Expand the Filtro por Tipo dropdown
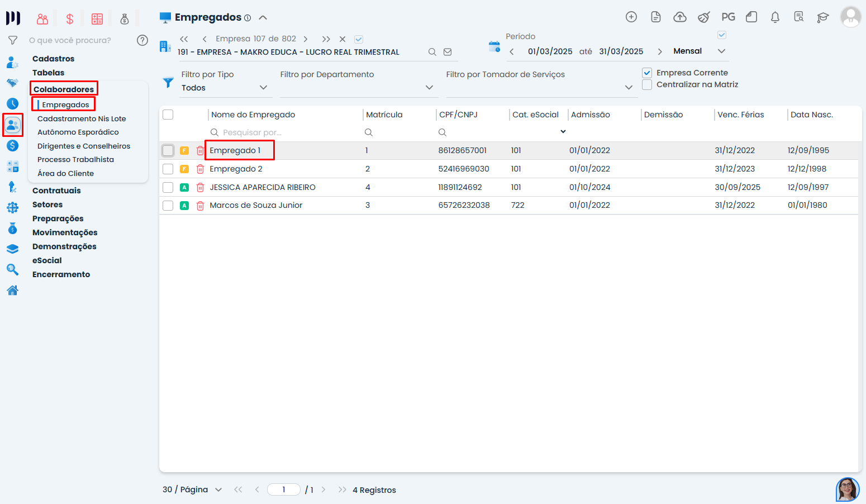 pos(263,88)
